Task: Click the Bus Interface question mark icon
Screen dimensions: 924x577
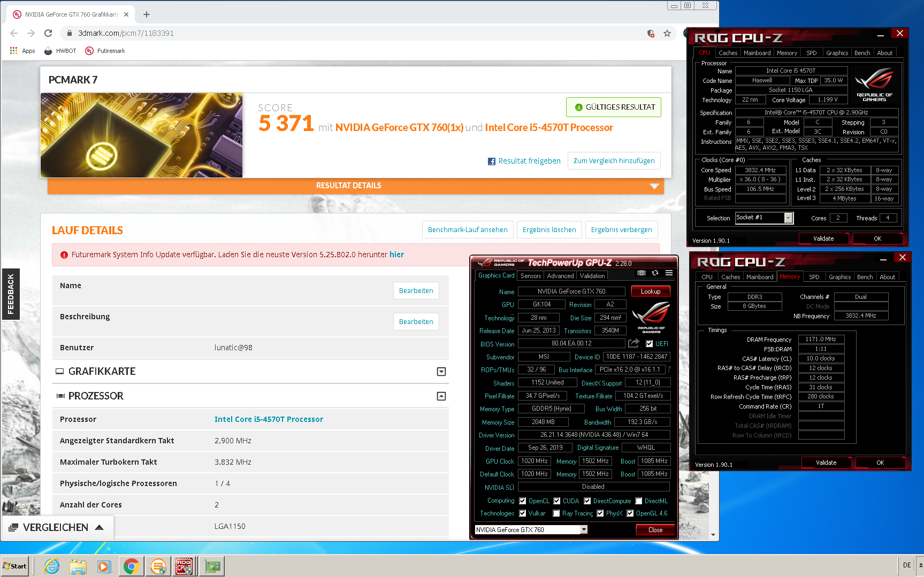Action: (669, 370)
